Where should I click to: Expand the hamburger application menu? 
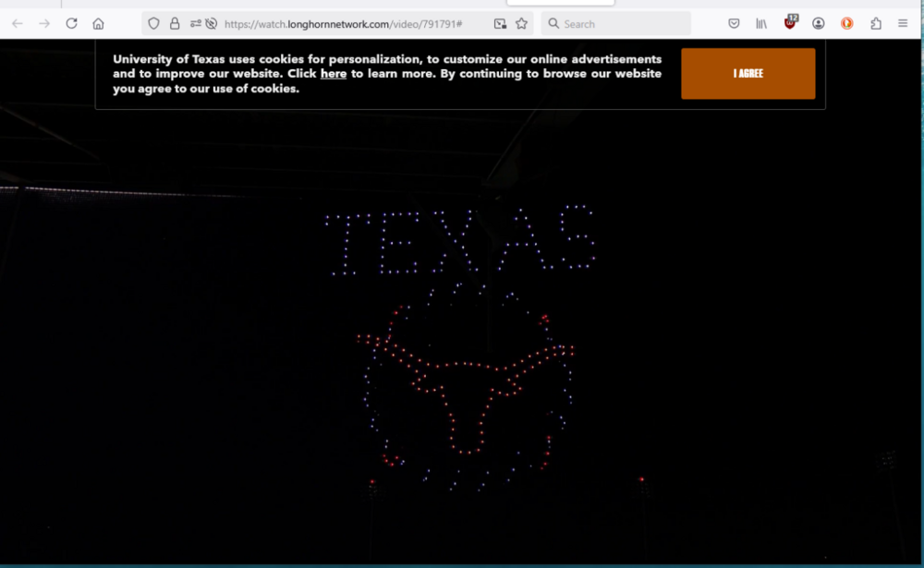click(904, 23)
